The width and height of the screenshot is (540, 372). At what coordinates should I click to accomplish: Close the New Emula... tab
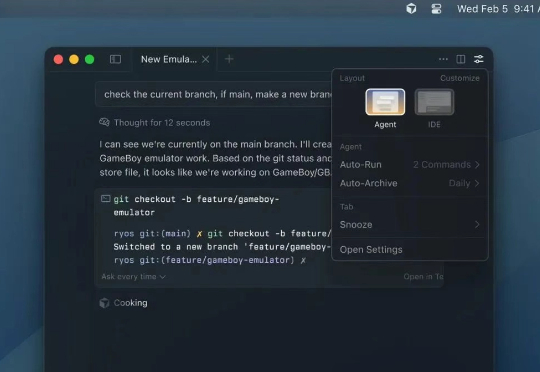(206, 59)
